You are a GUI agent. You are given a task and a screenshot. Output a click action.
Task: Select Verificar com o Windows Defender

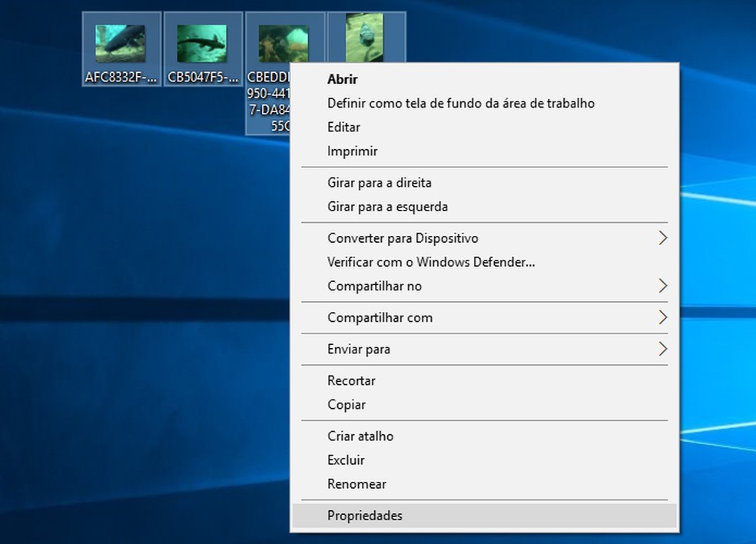[484, 262]
